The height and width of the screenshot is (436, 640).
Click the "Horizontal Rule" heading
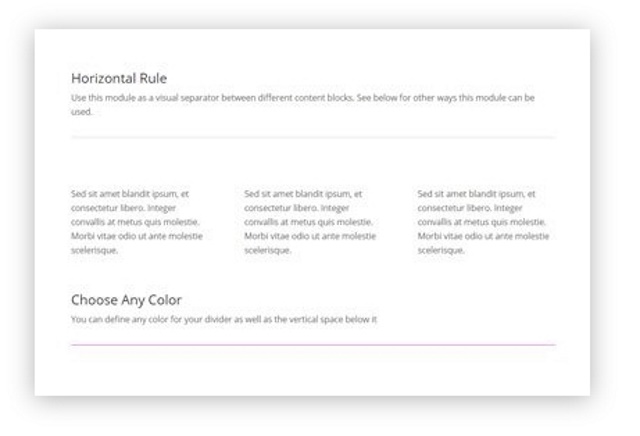[119, 78]
